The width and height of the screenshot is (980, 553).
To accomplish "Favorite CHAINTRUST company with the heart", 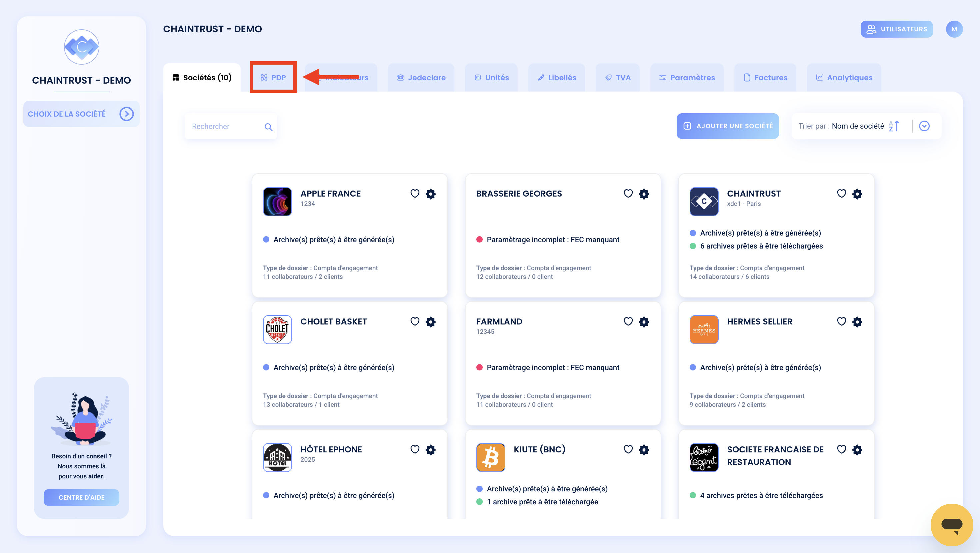I will click(x=842, y=194).
